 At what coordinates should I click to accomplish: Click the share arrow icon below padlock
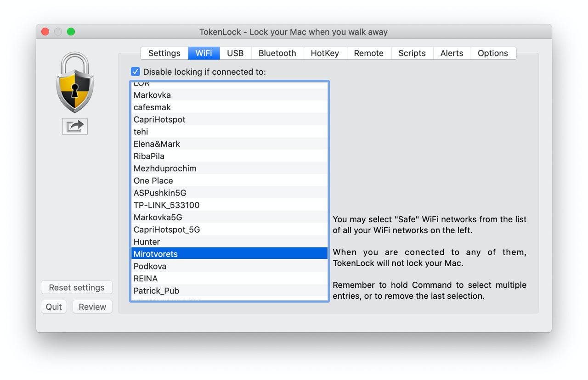click(75, 126)
